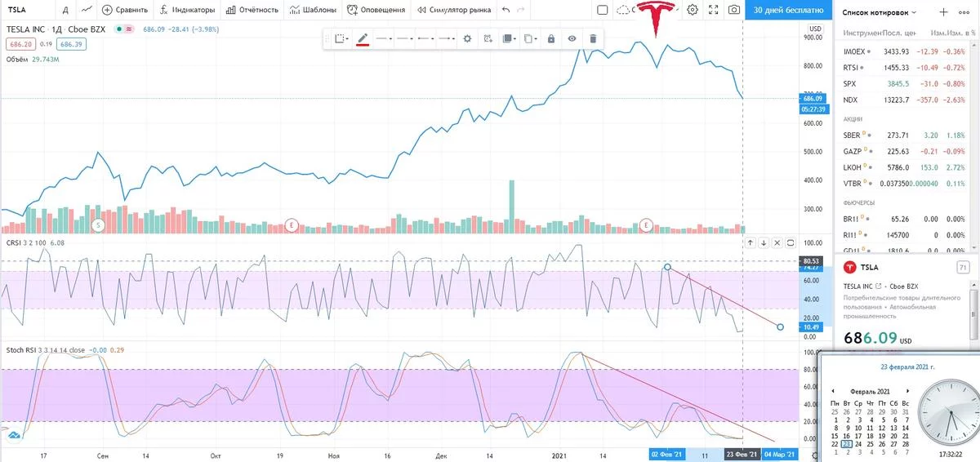This screenshot has width=980, height=462.
Task: Delete the selected drawing with trash icon
Action: (593, 38)
